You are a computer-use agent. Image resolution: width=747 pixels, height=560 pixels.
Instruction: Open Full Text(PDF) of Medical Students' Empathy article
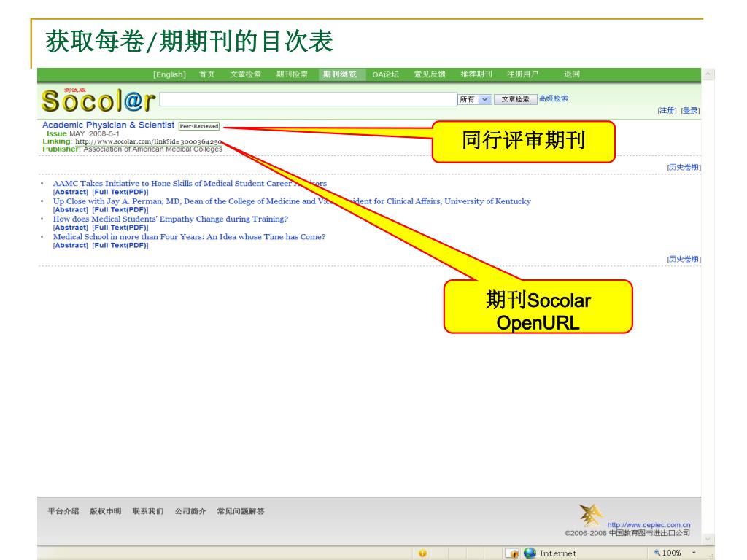click(120, 227)
